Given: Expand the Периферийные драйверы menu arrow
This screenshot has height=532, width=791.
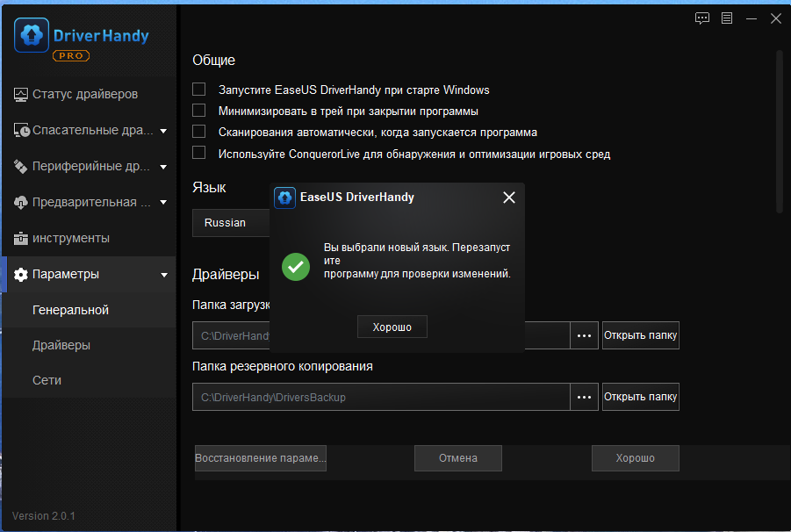Looking at the screenshot, I should (x=163, y=167).
